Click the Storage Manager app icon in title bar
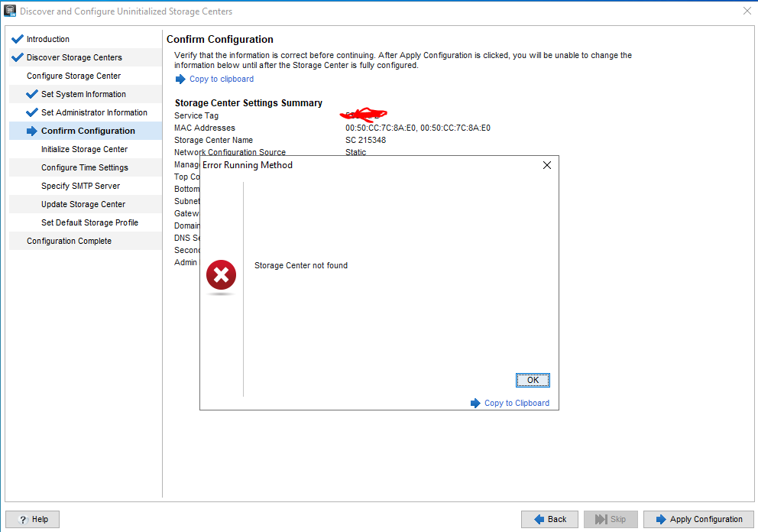 10,11
